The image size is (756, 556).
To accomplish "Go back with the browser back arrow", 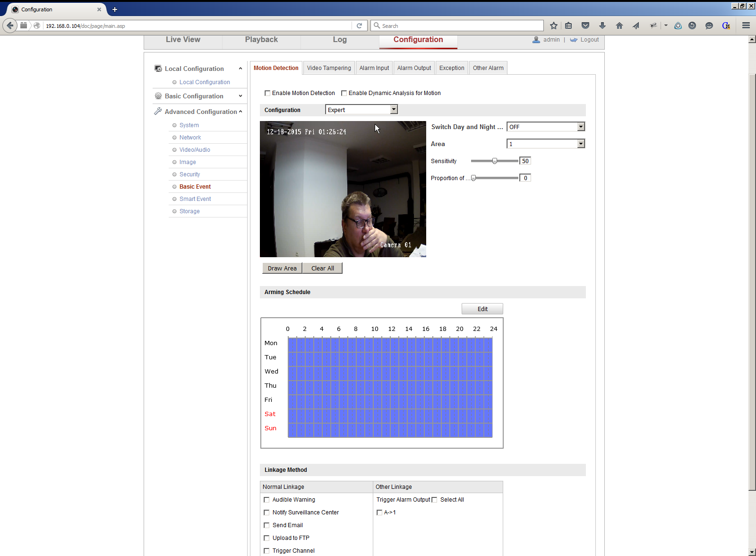I will click(10, 26).
